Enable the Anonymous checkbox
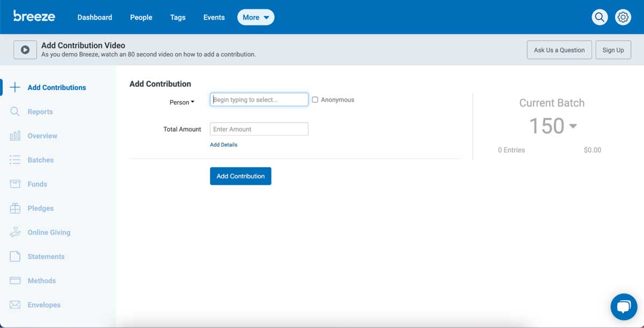644x328 pixels. [315, 99]
